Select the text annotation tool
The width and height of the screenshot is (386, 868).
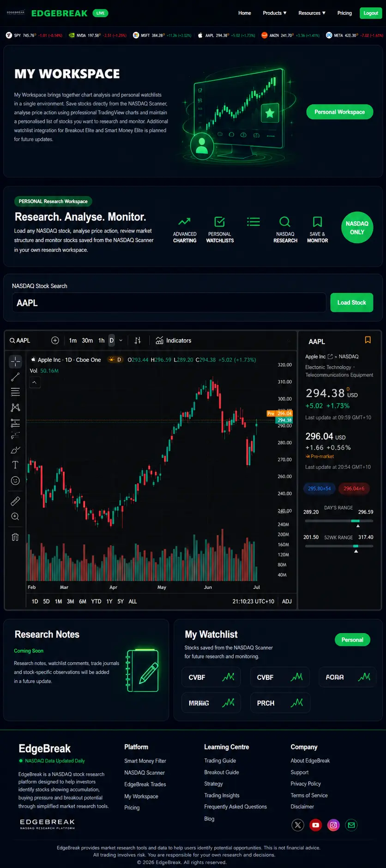15,465
